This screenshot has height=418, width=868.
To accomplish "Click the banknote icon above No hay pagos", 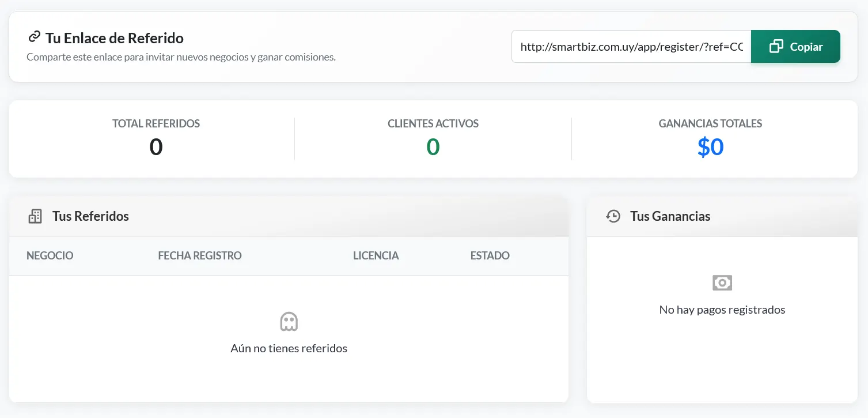I will coord(722,283).
